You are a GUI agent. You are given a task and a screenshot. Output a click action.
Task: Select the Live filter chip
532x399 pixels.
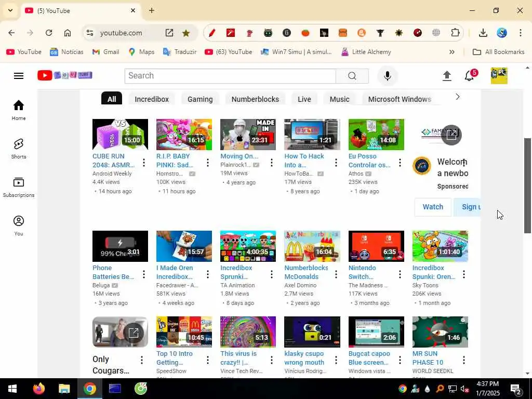[x=304, y=99]
